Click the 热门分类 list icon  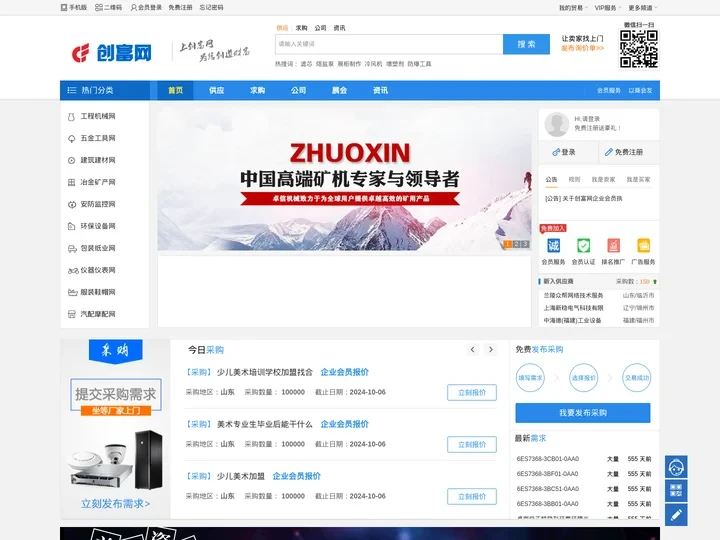pyautogui.click(x=72, y=90)
